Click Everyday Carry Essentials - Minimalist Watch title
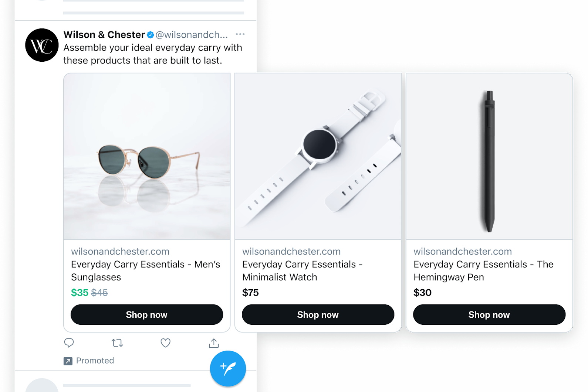 (302, 271)
